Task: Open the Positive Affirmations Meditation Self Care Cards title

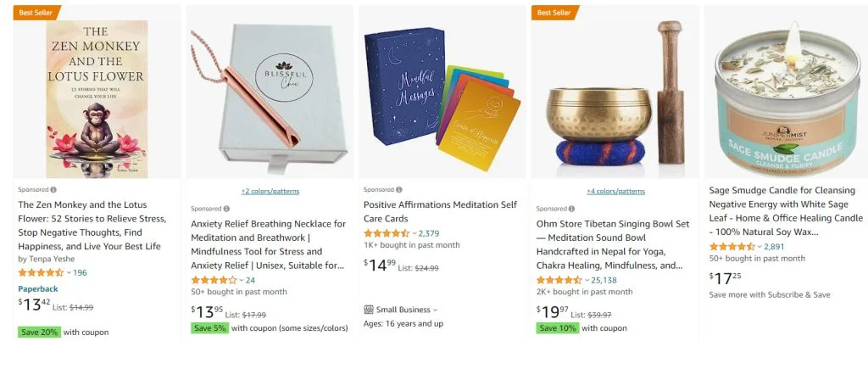Action: [x=440, y=212]
